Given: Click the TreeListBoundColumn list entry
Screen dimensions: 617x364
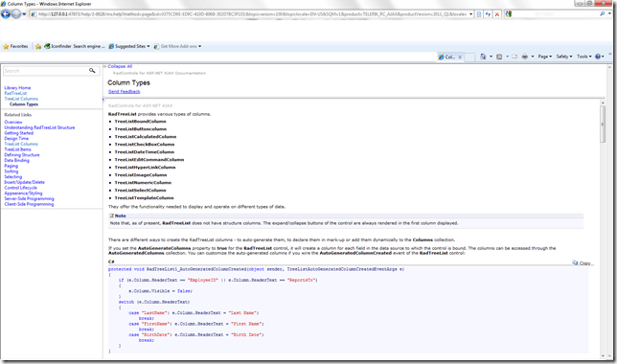Looking at the screenshot, I should (140, 122).
